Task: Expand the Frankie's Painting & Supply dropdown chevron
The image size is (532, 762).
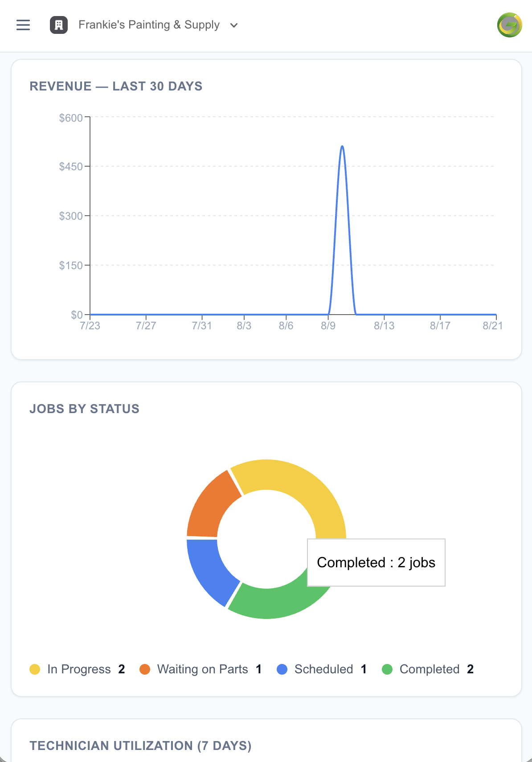Action: (x=234, y=25)
